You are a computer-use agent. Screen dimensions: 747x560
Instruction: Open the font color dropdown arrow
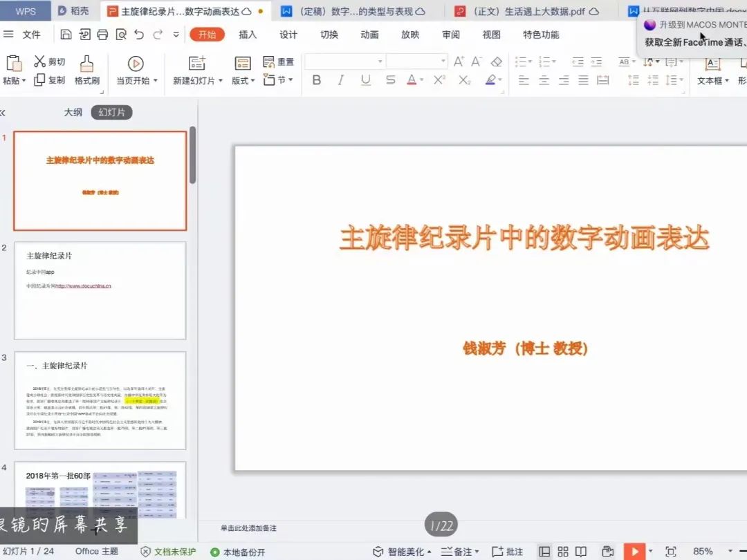[423, 81]
